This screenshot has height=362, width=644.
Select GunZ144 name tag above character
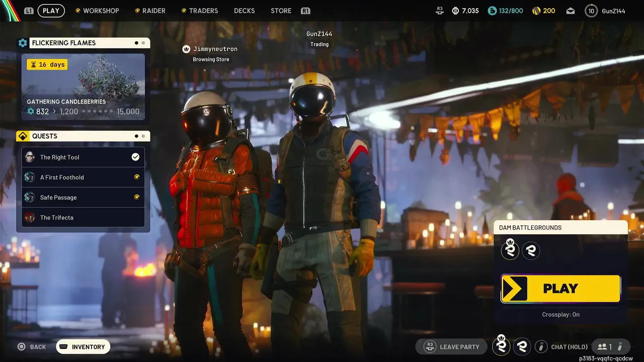tap(319, 34)
